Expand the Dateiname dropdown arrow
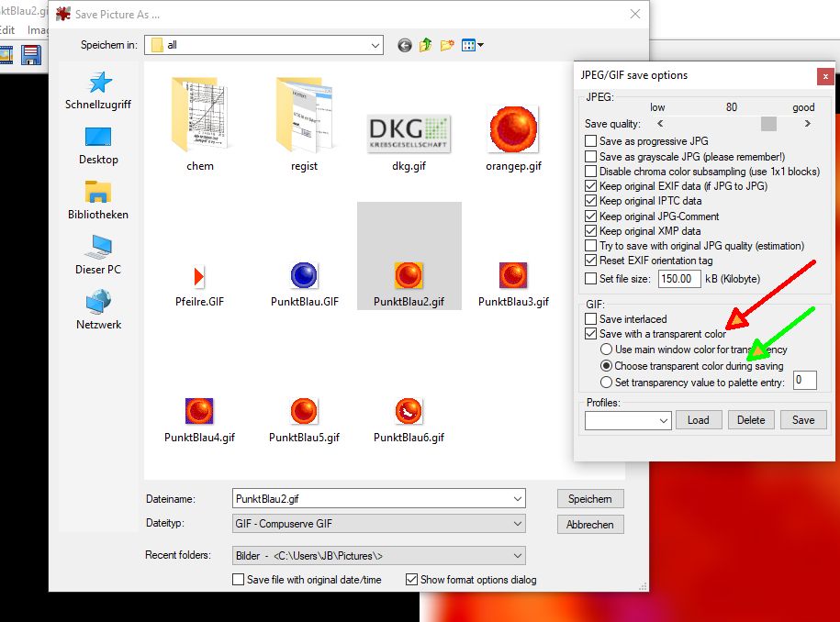Screen dimensions: 840x622 518,498
